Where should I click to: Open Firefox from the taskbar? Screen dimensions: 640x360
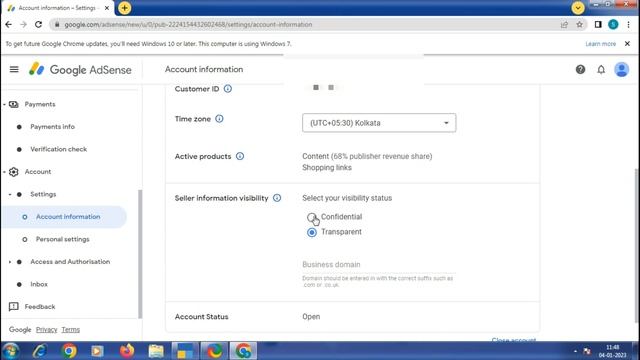[127, 351]
